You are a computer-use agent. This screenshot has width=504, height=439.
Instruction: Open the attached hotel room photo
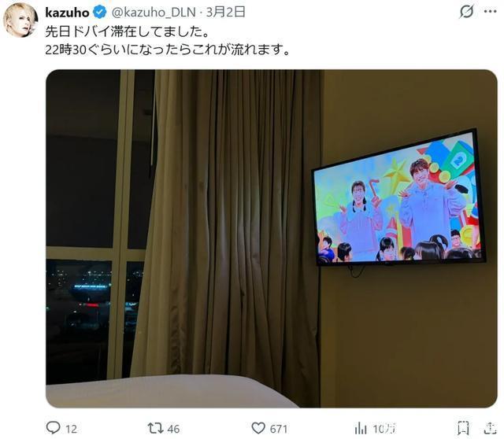(x=272, y=238)
